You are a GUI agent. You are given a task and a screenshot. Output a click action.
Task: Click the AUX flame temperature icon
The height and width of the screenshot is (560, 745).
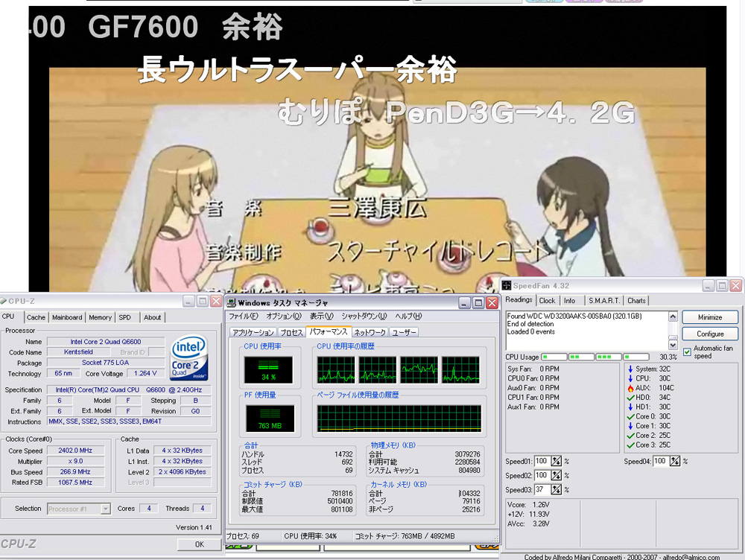click(630, 388)
